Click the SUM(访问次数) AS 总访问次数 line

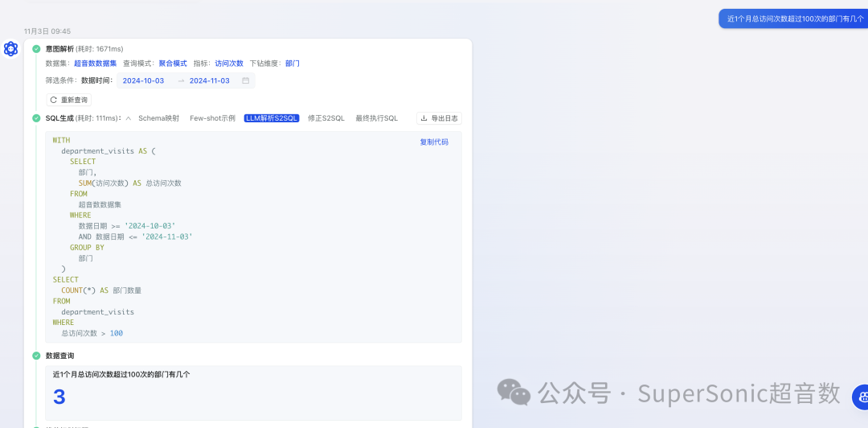point(130,183)
